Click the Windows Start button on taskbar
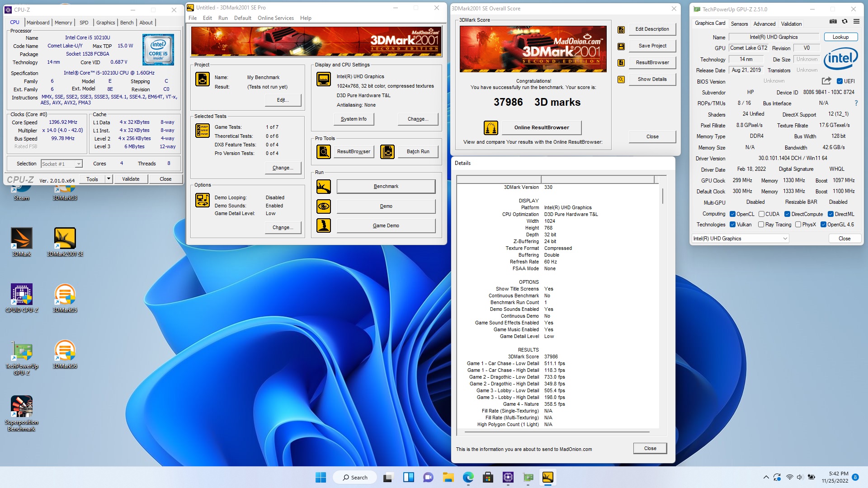Viewport: 868px width, 488px height. click(321, 478)
